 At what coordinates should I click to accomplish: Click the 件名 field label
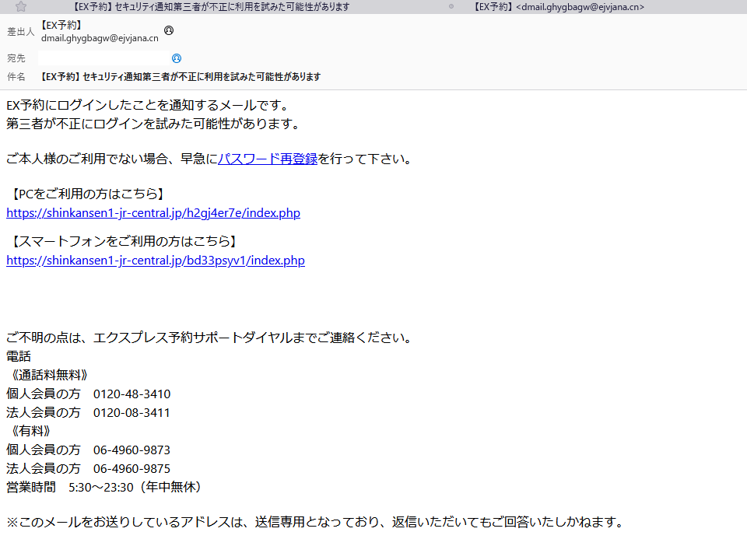tap(15, 77)
